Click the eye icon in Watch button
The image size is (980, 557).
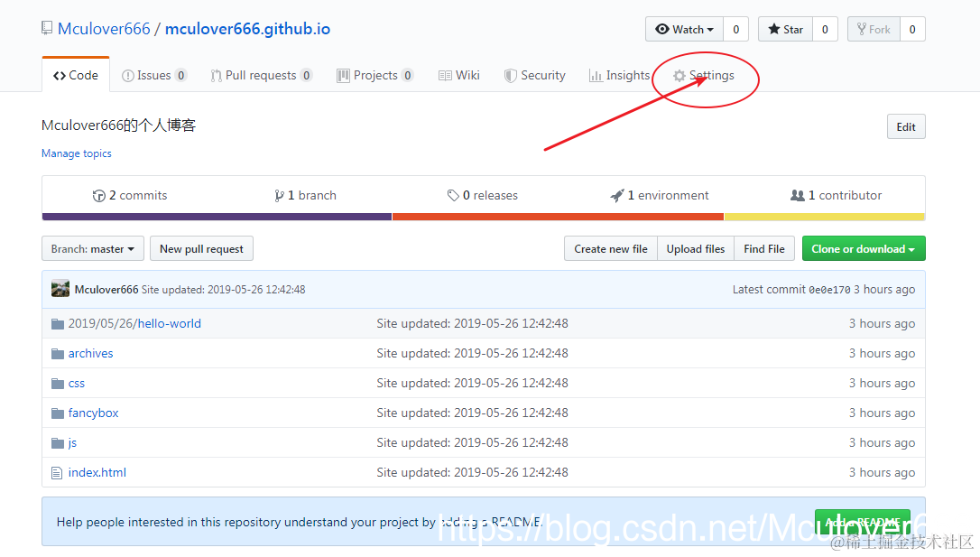click(661, 30)
